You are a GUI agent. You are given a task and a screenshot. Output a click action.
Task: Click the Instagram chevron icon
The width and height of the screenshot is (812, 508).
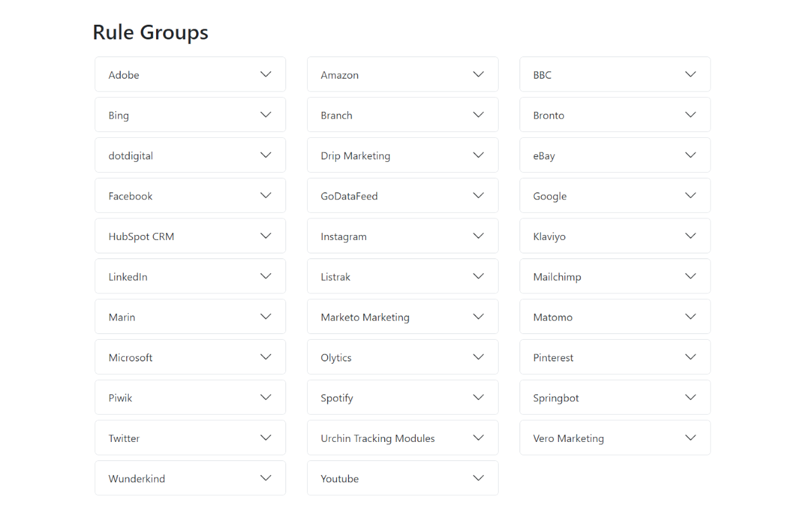coord(478,236)
